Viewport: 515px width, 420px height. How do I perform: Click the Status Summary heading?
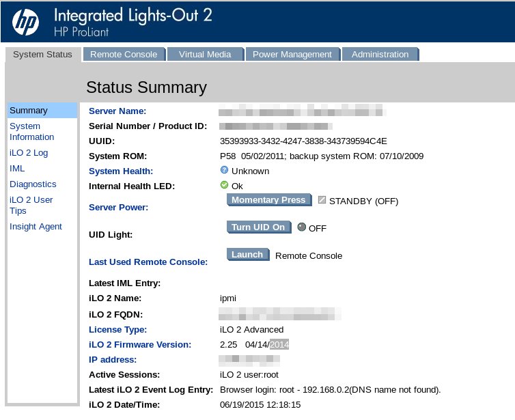click(146, 87)
